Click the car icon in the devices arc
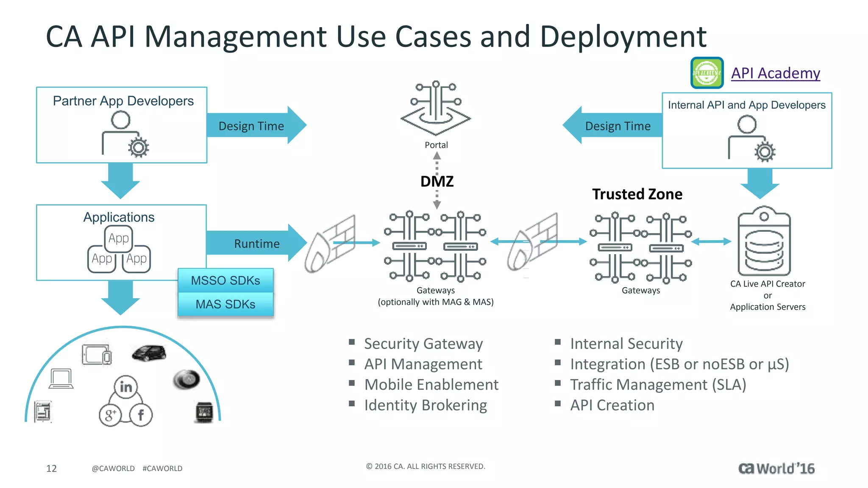Screen dimensions: 868x488 click(x=149, y=353)
